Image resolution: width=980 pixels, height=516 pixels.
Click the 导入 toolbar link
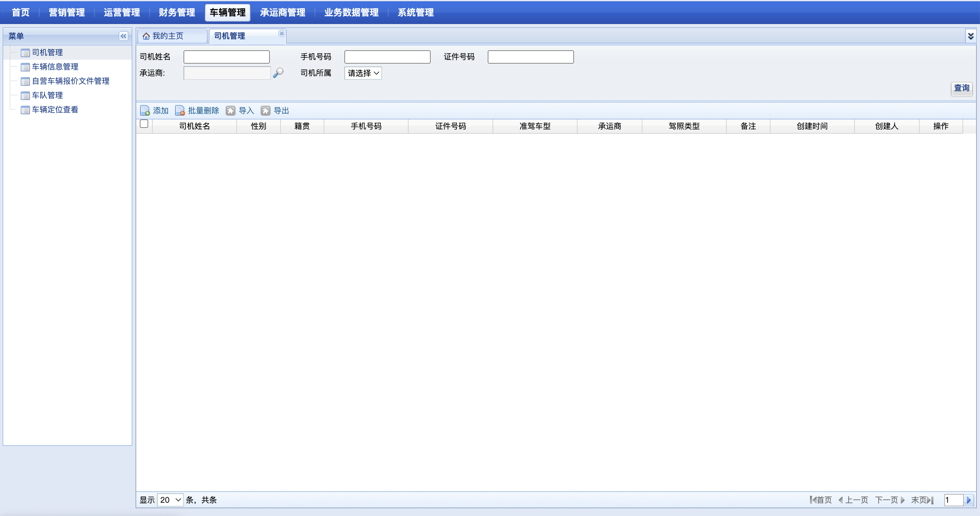(246, 110)
